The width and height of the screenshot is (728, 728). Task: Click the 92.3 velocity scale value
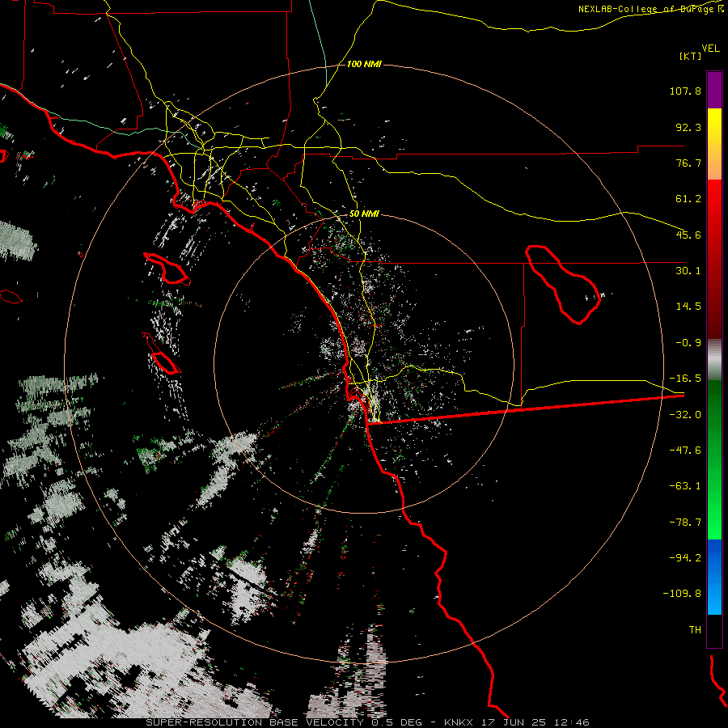[x=688, y=127]
